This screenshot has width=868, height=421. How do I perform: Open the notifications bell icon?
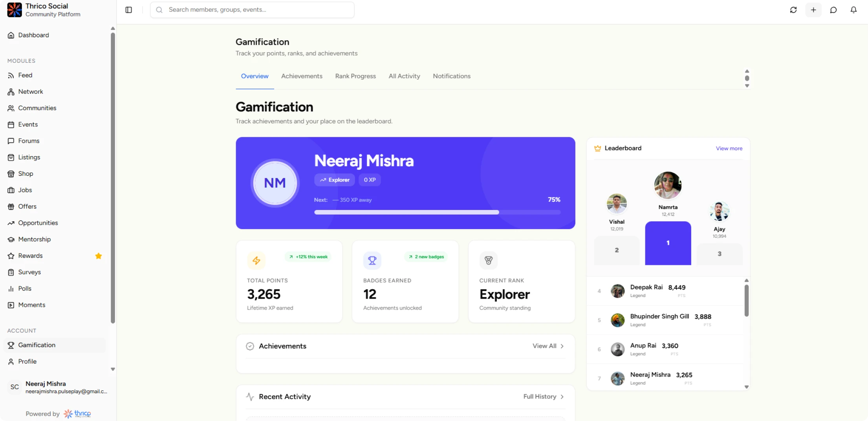click(853, 10)
